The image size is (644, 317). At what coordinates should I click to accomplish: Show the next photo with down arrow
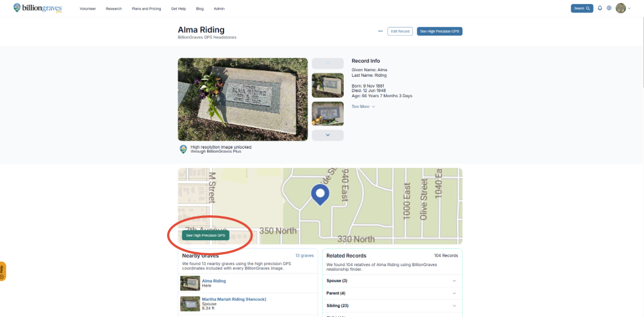coord(327,135)
